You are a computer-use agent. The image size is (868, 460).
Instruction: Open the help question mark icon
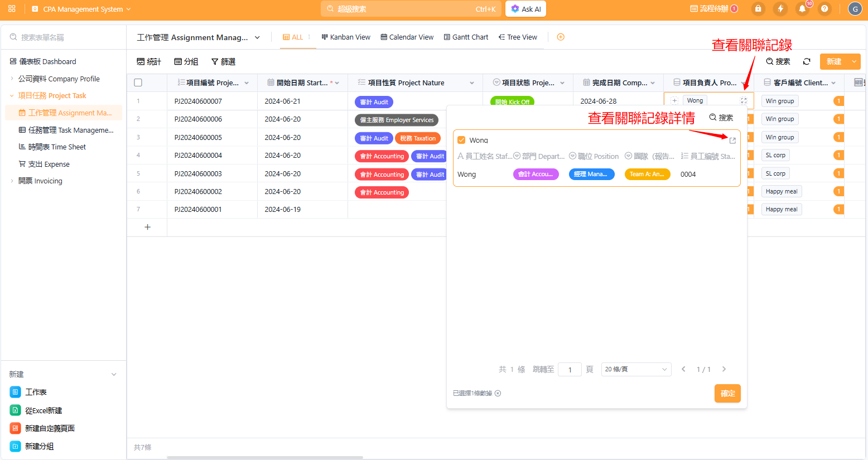(x=824, y=9)
